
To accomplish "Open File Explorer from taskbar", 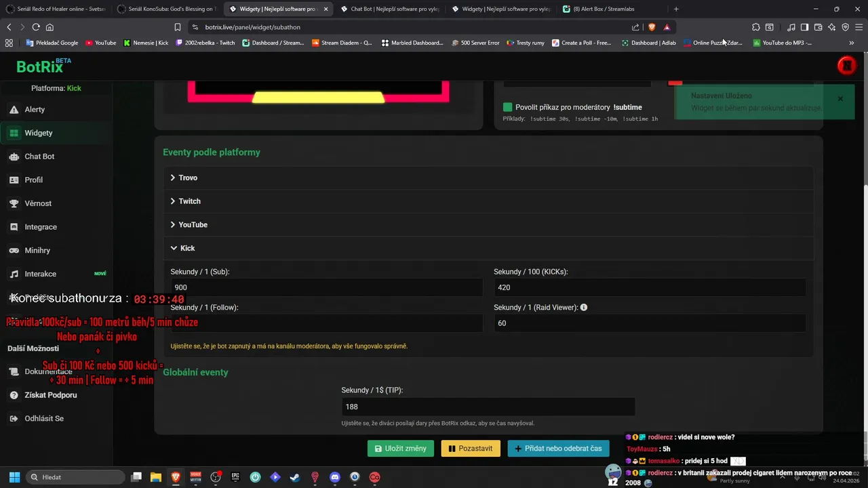I will [x=155, y=477].
